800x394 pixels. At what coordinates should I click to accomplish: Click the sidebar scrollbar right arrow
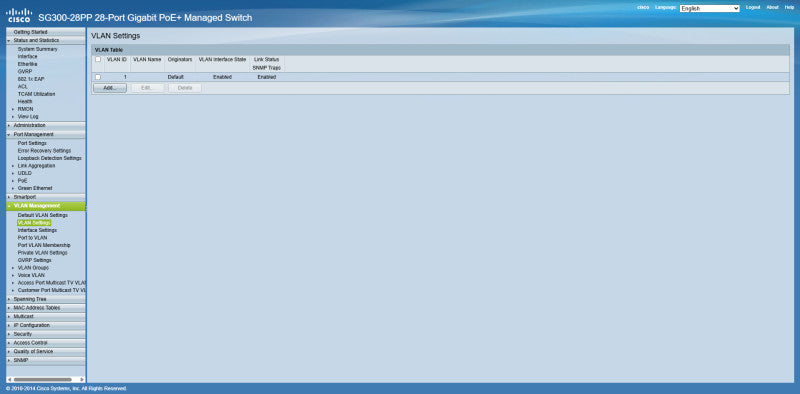(x=82, y=380)
